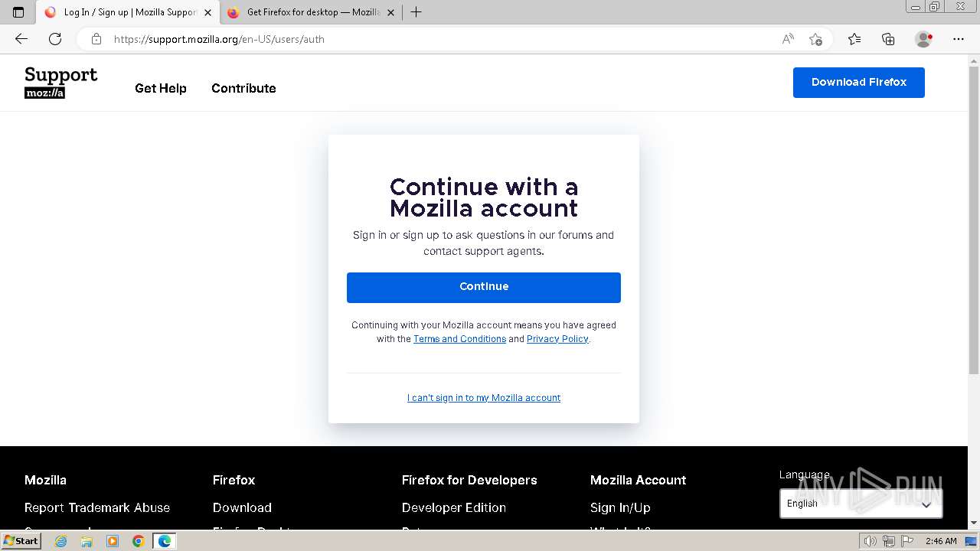Close the Log In / Sign up tab
This screenshot has height=551, width=980.
(207, 12)
